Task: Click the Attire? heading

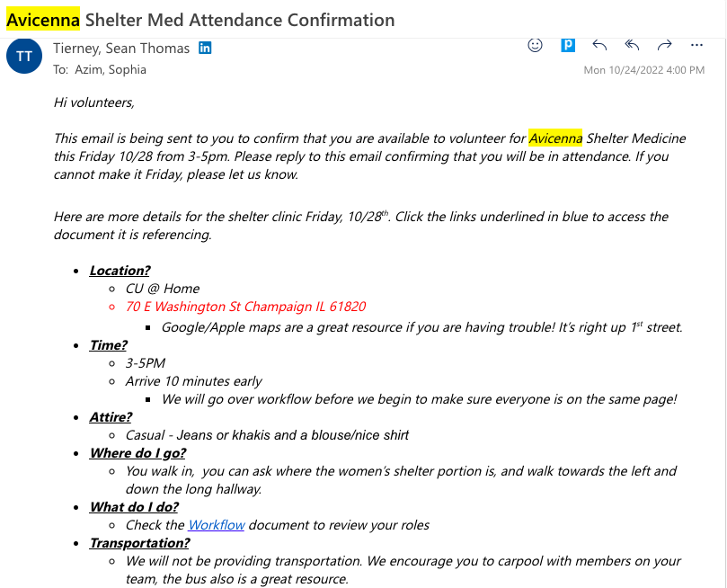Action: point(111,417)
